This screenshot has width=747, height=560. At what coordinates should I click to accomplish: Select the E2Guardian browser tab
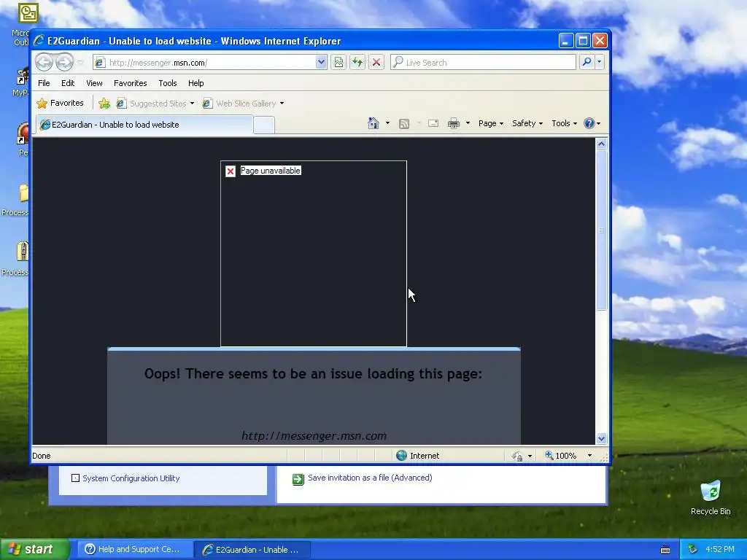point(144,125)
